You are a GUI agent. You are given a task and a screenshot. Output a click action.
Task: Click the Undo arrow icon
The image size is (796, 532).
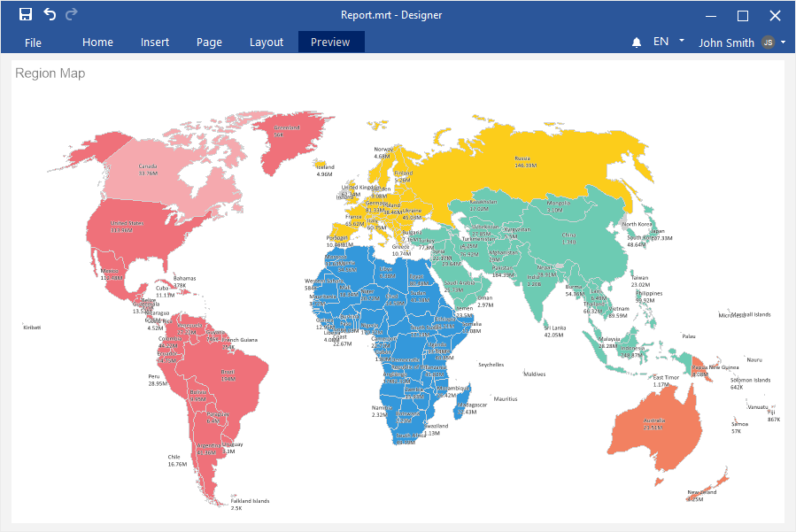pos(50,14)
